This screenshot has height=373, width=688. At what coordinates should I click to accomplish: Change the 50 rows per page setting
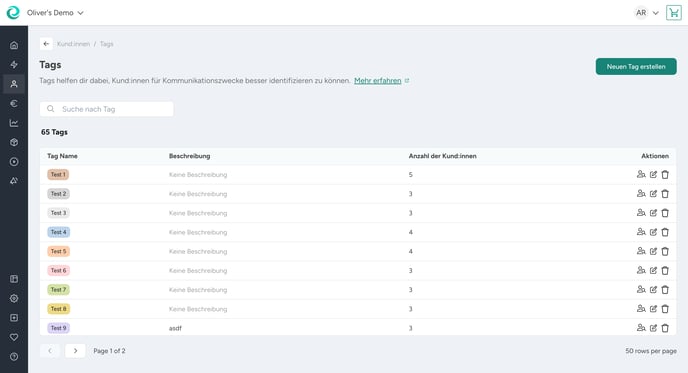(651, 351)
